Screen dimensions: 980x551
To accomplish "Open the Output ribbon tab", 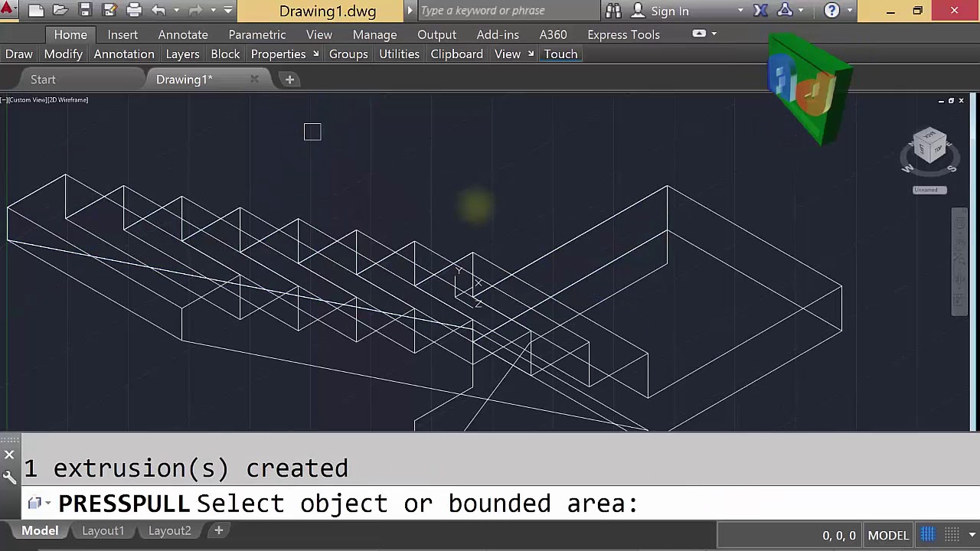I will pos(436,34).
